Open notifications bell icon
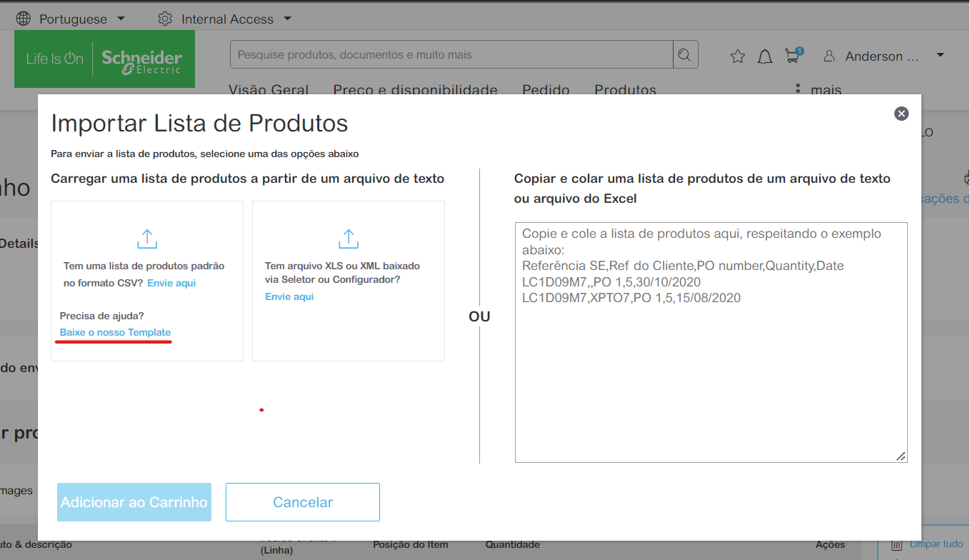The height and width of the screenshot is (560, 970). click(x=765, y=56)
